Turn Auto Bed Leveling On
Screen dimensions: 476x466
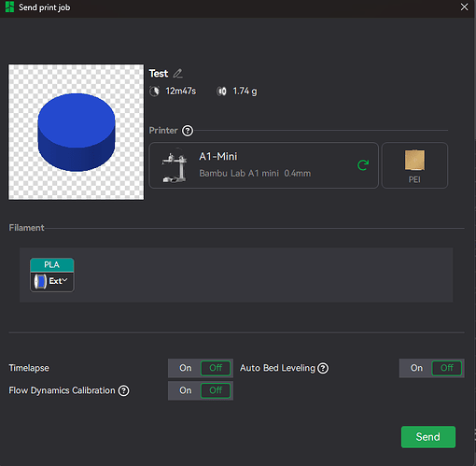pos(416,368)
